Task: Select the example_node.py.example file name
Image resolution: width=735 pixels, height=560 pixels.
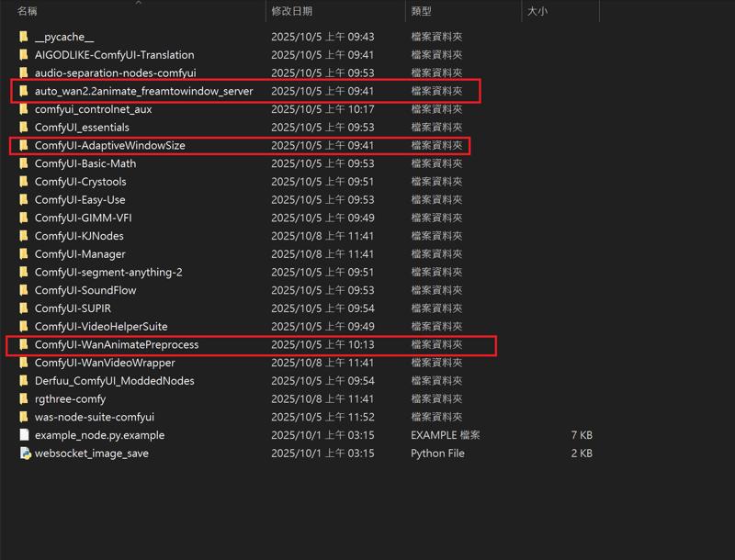Action: click(x=99, y=435)
